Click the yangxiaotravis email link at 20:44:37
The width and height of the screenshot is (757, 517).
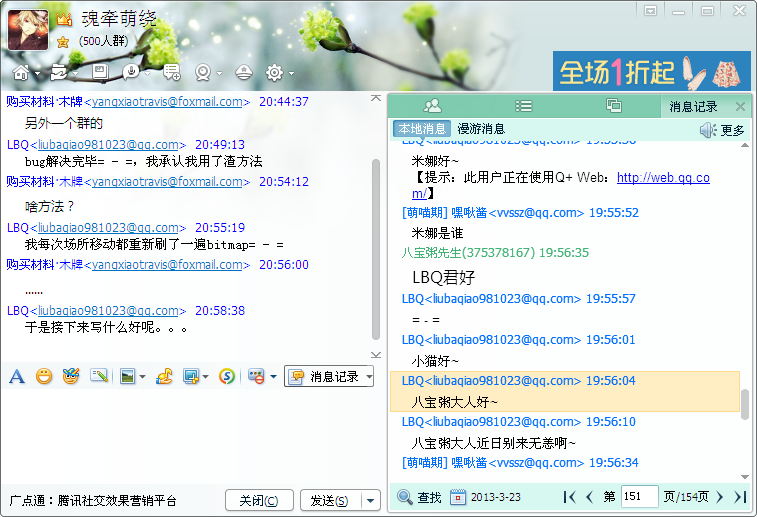click(167, 102)
